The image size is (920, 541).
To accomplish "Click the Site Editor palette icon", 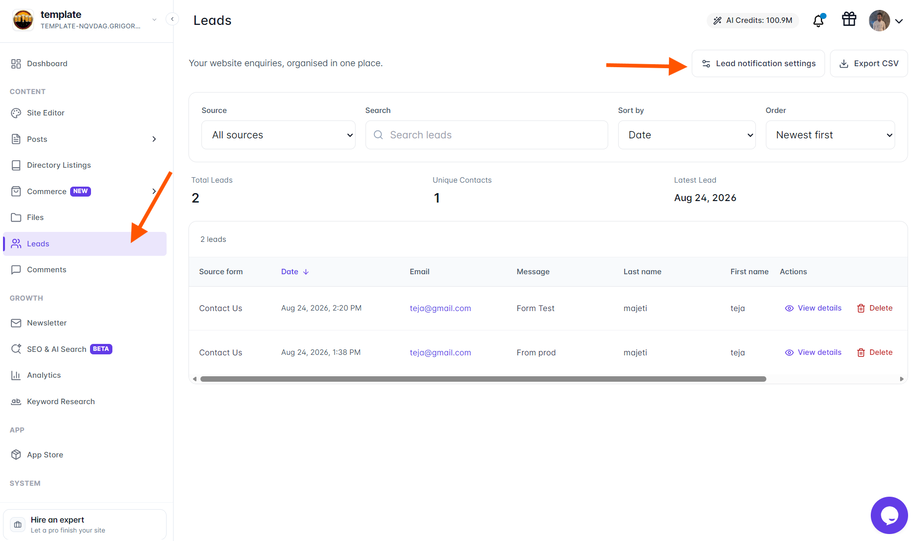I will (16, 113).
